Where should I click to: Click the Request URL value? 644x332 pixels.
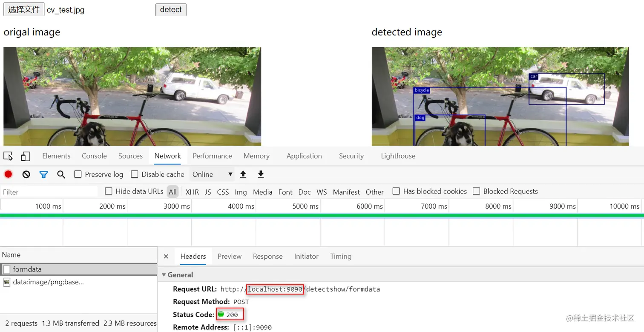coord(300,289)
